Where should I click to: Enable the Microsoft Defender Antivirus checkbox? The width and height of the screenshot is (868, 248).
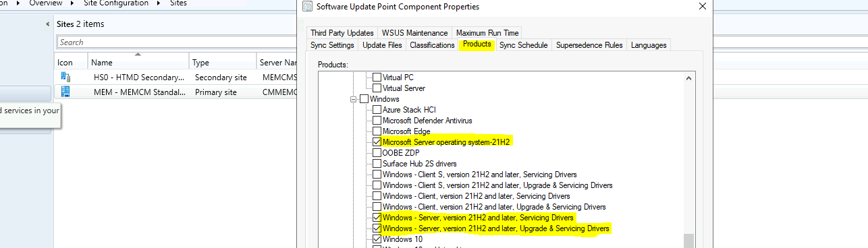377,121
